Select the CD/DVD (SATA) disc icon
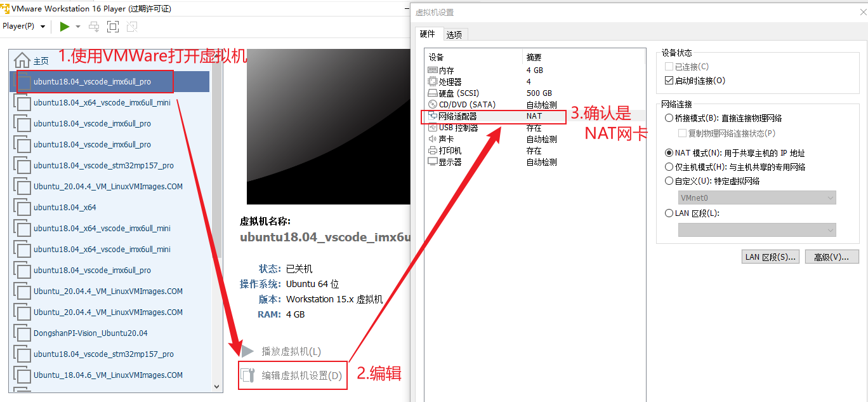This screenshot has height=402, width=868. (433, 105)
